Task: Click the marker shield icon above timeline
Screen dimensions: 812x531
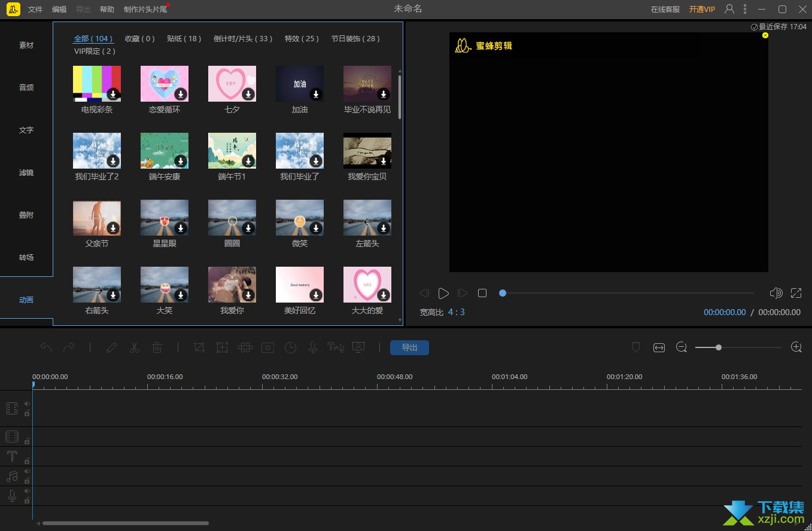Action: (637, 347)
